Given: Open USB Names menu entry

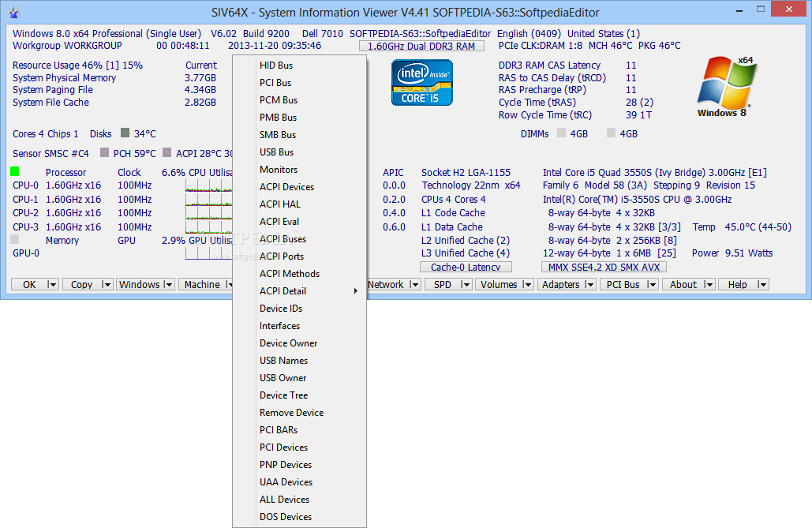Looking at the screenshot, I should pos(299,360).
